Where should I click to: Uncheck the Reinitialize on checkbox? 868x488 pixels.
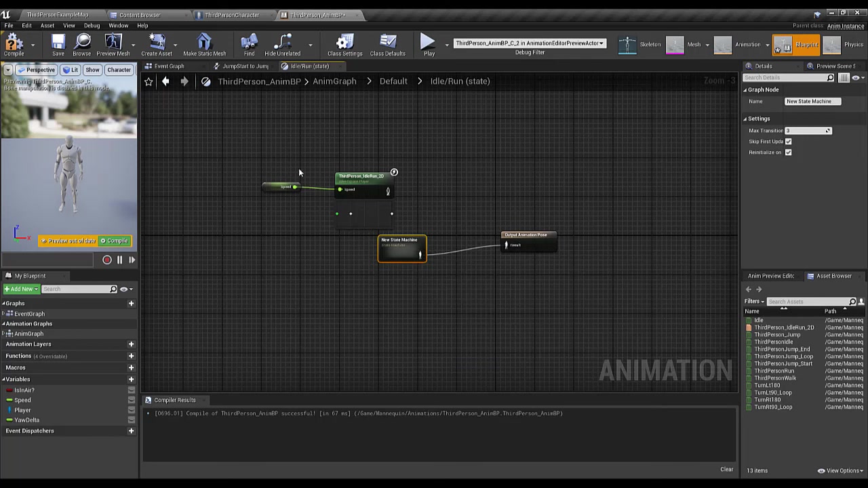point(789,152)
